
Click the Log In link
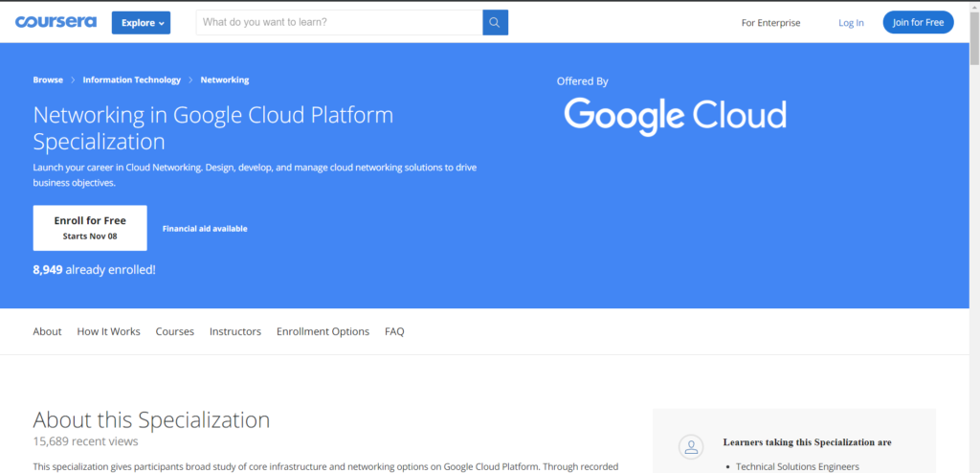tap(851, 23)
